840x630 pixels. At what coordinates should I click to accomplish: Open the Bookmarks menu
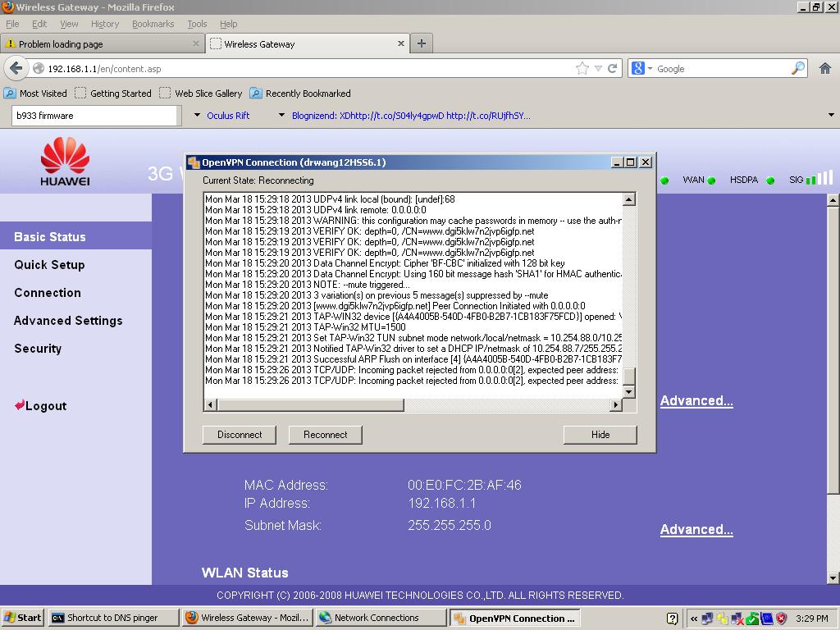coord(153,24)
